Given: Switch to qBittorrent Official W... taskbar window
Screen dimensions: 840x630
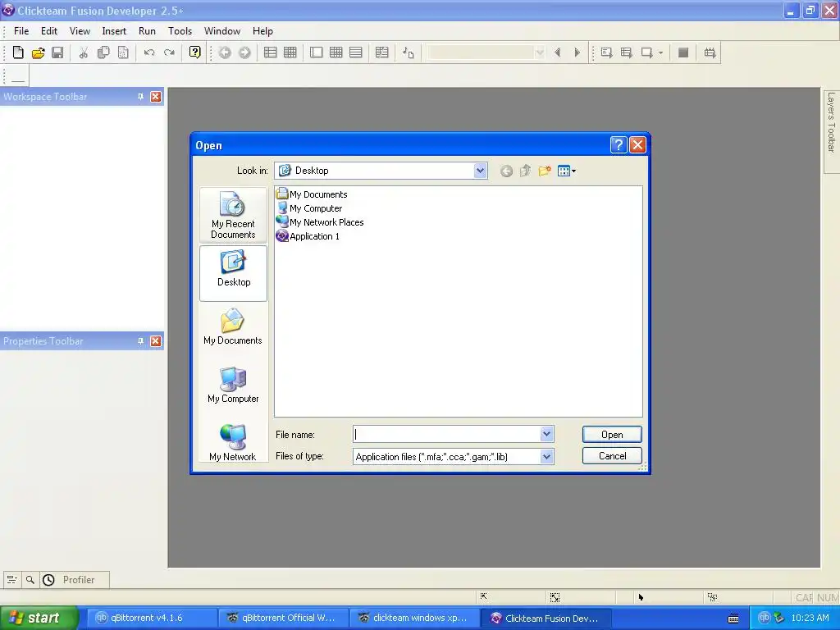Looking at the screenshot, I should point(282,618).
